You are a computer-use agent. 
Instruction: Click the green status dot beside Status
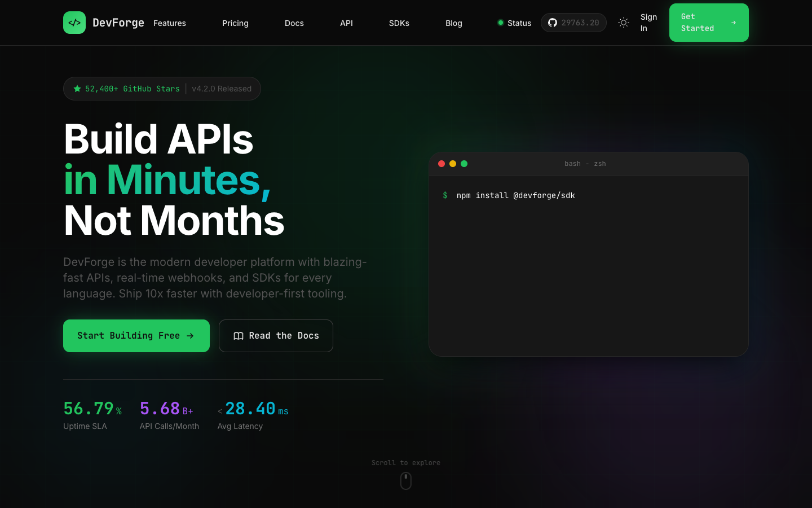501,23
